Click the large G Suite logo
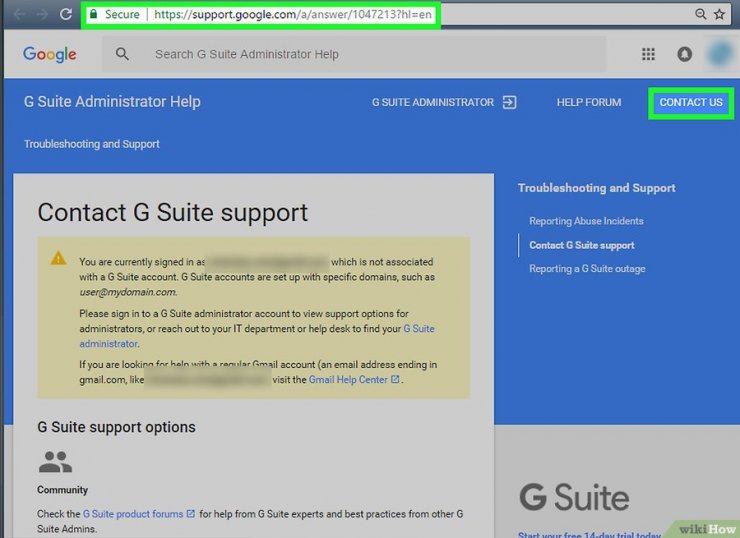The image size is (740, 538). 574,497
